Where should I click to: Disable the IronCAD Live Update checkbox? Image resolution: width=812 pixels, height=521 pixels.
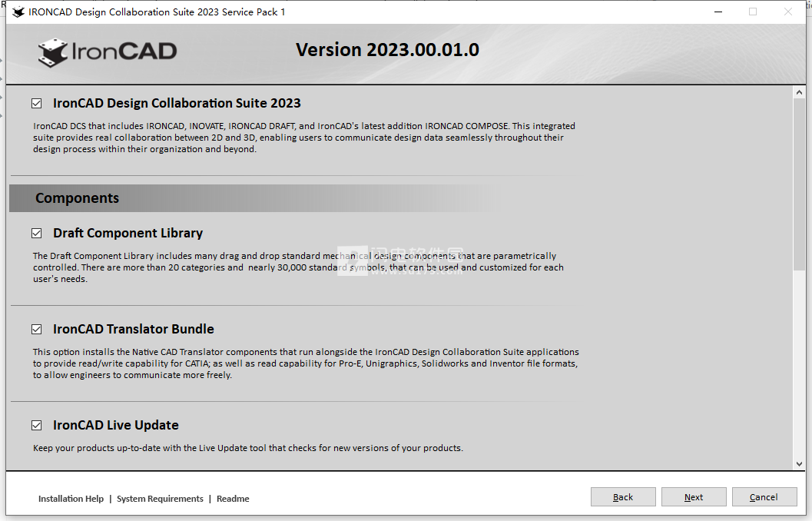36,426
